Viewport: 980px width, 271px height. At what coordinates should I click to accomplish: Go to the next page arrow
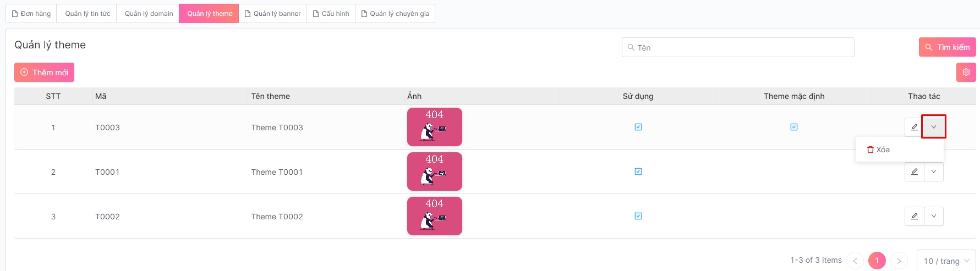[x=899, y=261]
